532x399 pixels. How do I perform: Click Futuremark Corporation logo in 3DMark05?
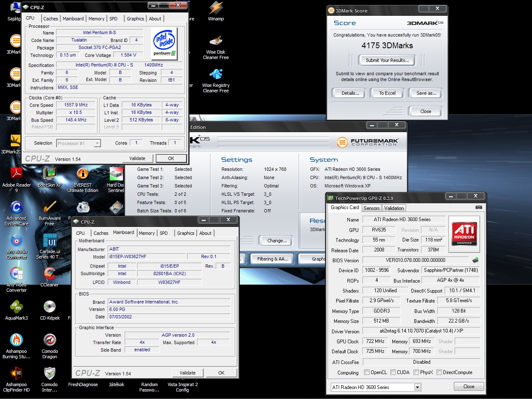(368, 142)
